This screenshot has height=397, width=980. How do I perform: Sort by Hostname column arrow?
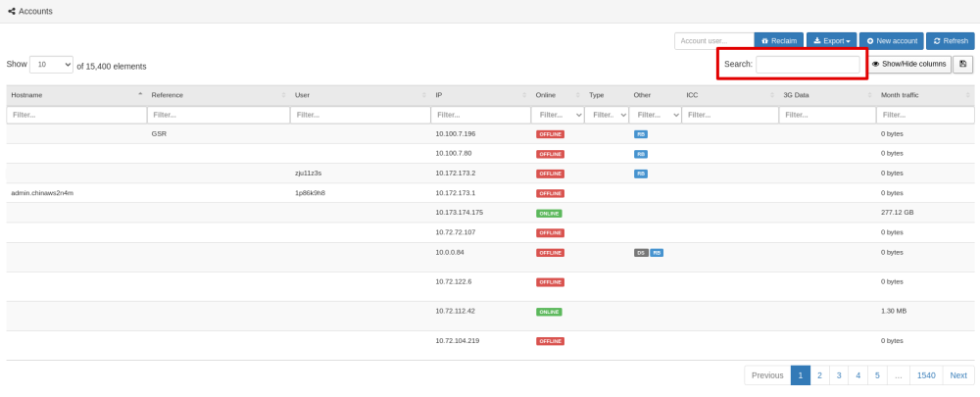140,95
